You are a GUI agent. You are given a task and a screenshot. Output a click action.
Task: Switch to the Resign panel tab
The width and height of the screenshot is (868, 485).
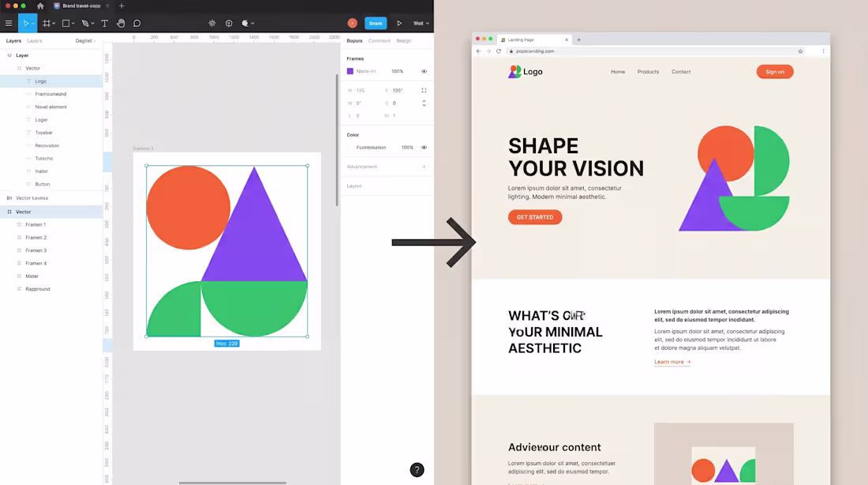(x=403, y=41)
